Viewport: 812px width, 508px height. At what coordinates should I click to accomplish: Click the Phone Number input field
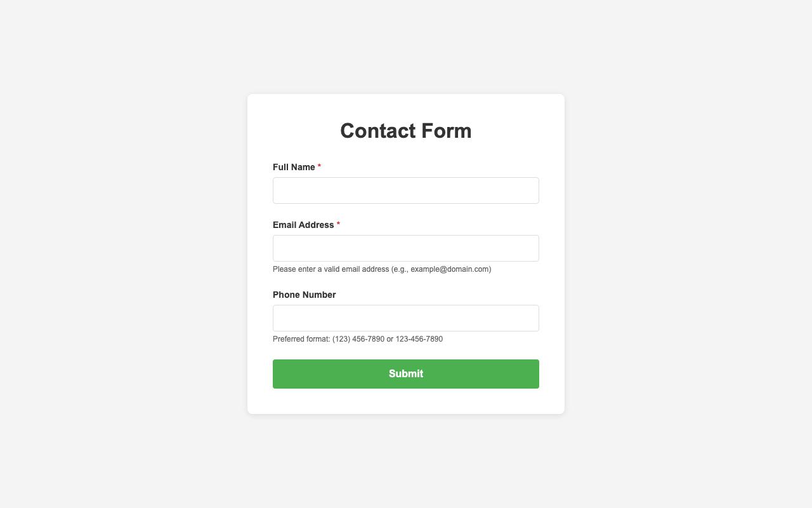pos(405,317)
